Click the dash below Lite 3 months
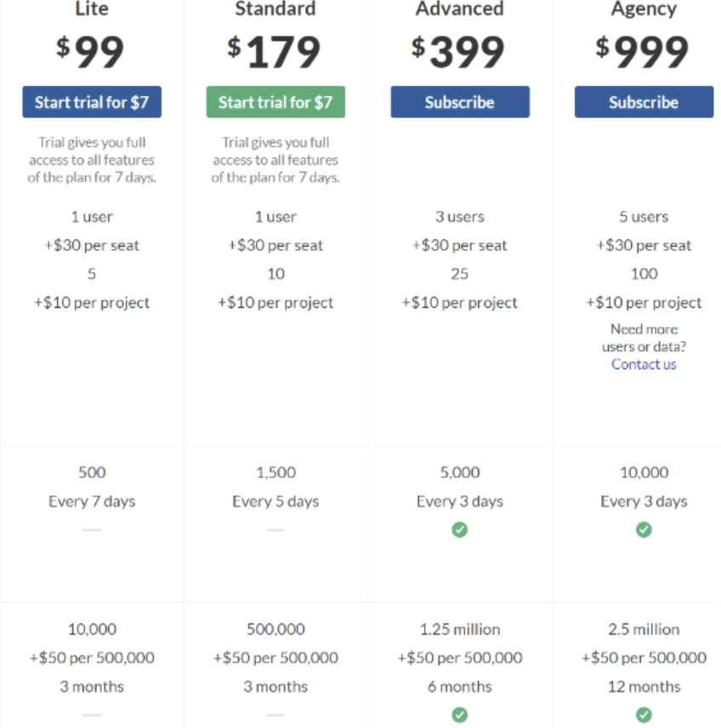721x728 pixels. pyautogui.click(x=92, y=715)
